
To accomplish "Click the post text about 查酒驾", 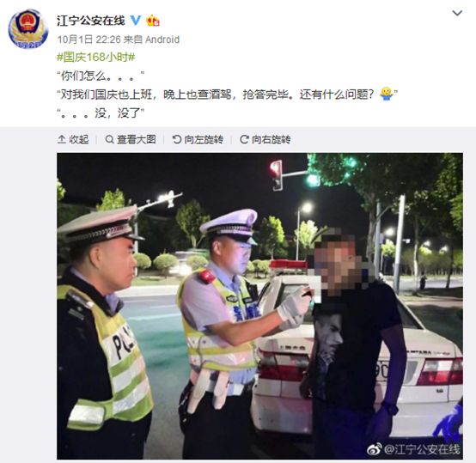I will [x=228, y=94].
